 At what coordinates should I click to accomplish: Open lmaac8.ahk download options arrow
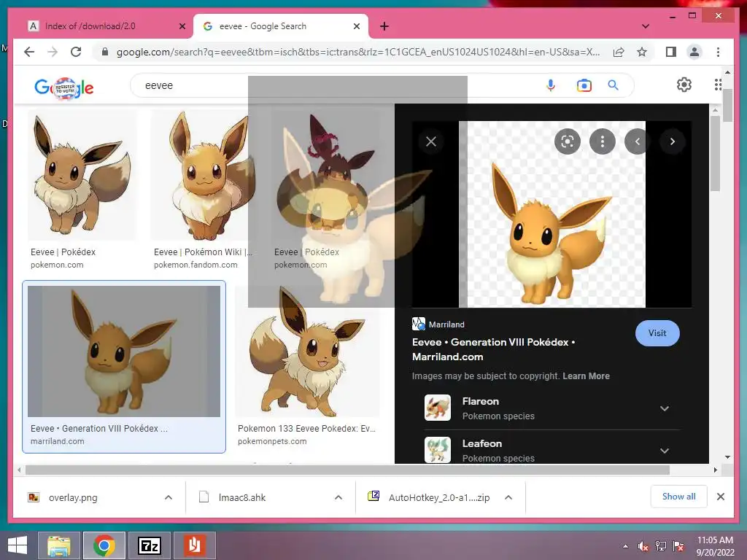(x=338, y=497)
